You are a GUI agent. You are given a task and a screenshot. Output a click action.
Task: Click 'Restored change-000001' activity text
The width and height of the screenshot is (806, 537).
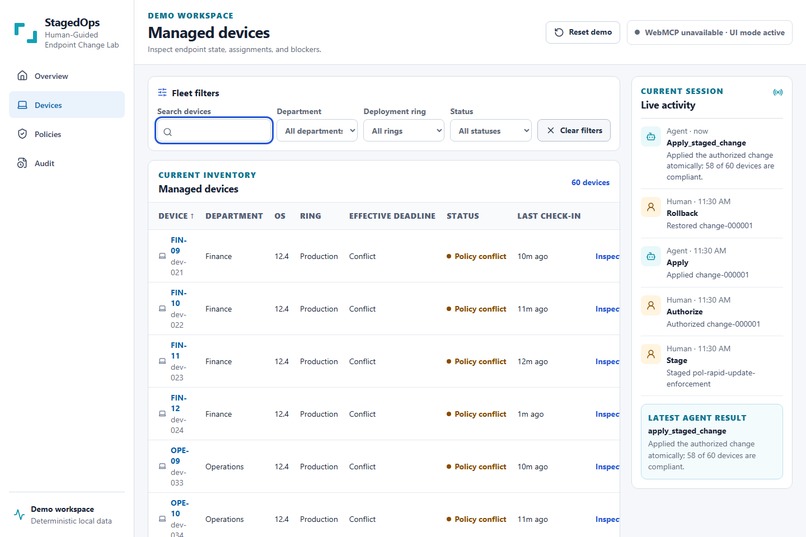coord(709,226)
